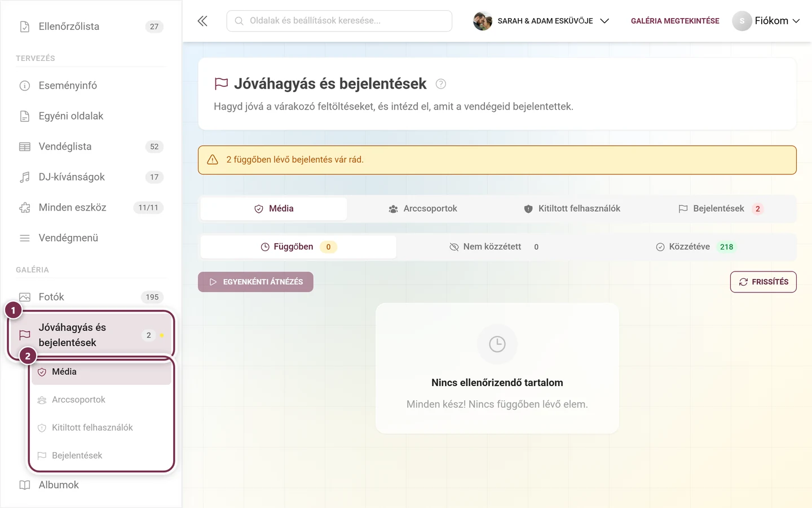Open Kitiltott felhasználók in the sidebar submenu
812x508 pixels.
pyautogui.click(x=101, y=428)
